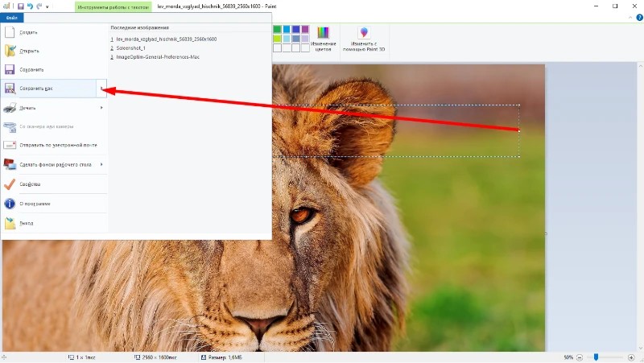Click Изменить с помощью Paint 3D

pos(364,38)
